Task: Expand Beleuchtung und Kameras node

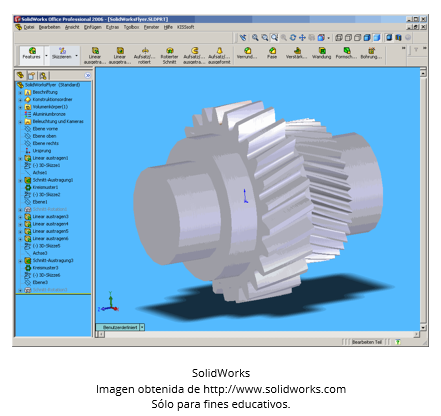Action: pyautogui.click(x=20, y=122)
